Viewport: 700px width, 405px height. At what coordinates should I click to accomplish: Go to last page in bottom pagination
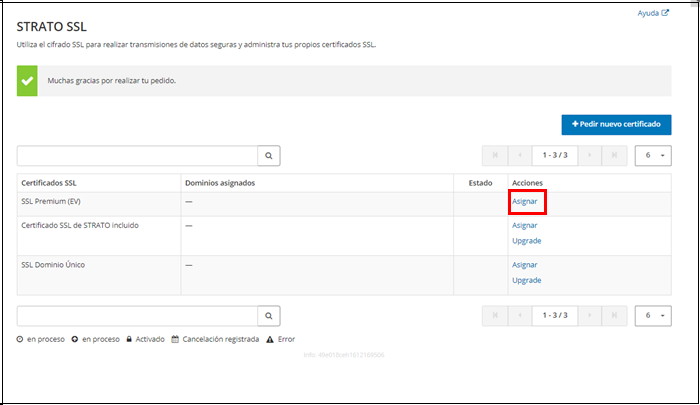click(x=614, y=315)
